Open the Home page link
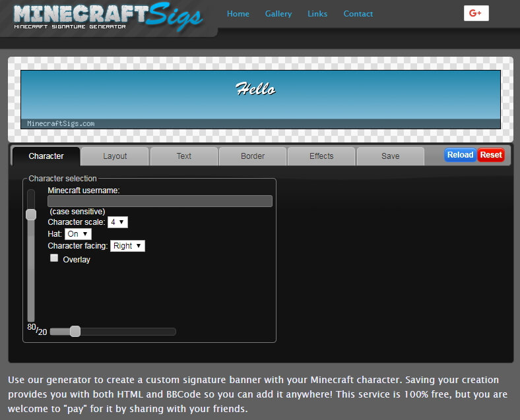Image resolution: width=520 pixels, height=420 pixels. click(238, 14)
